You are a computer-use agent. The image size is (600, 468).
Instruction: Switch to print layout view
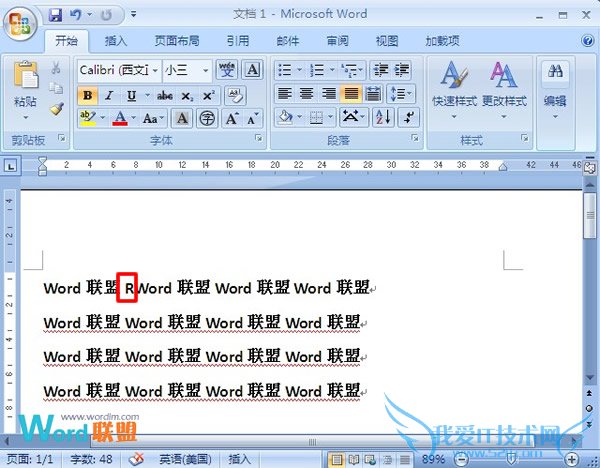coord(337,459)
